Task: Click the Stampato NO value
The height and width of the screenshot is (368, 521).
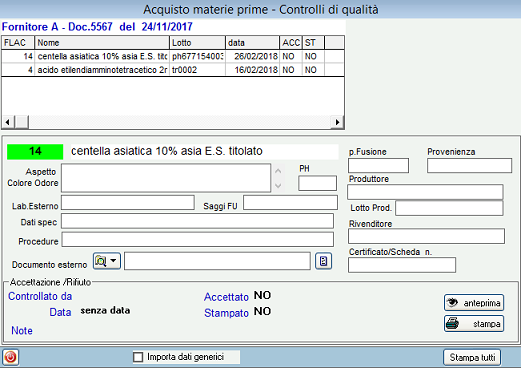Action: coord(262,311)
